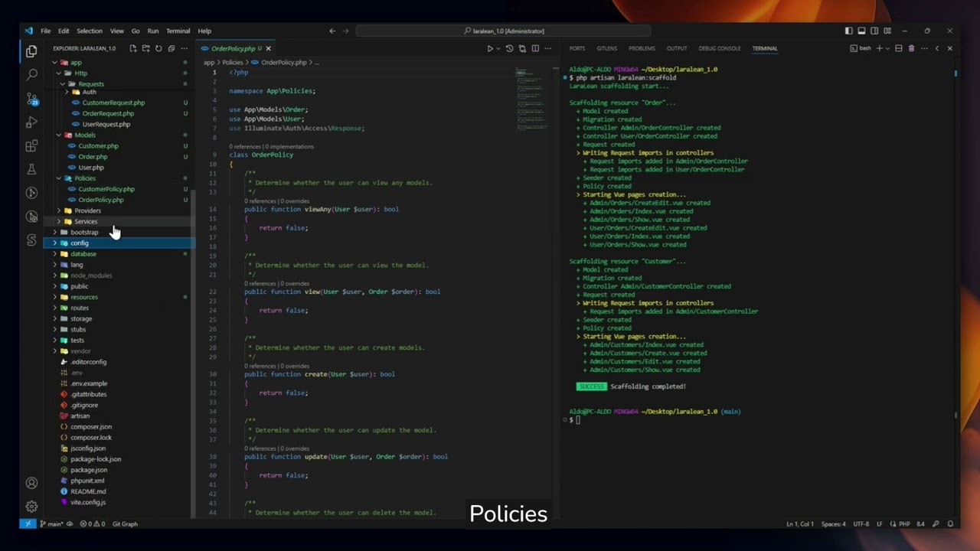Screen dimensions: 980x551
Task: Expand the Auth folder
Action: [x=67, y=92]
